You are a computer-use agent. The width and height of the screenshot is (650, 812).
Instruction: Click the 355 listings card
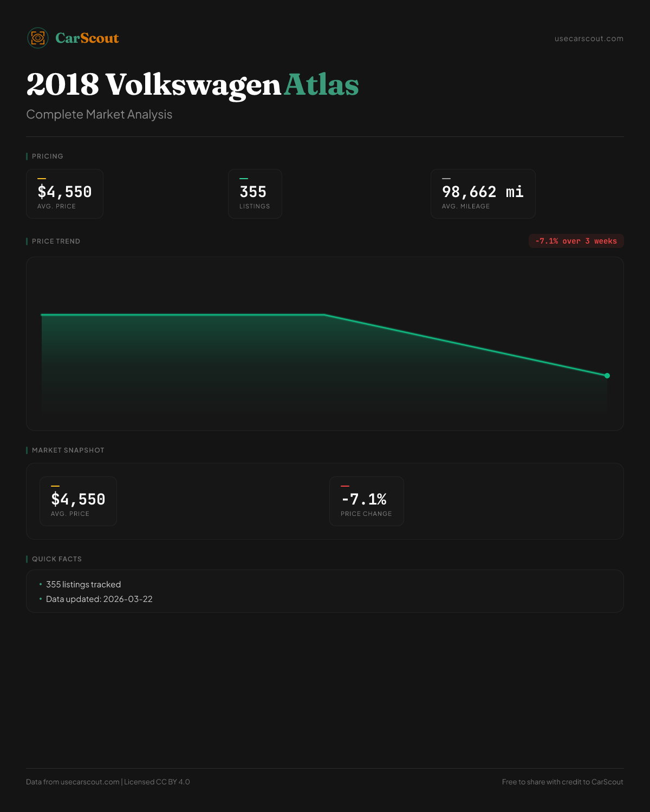pos(255,194)
